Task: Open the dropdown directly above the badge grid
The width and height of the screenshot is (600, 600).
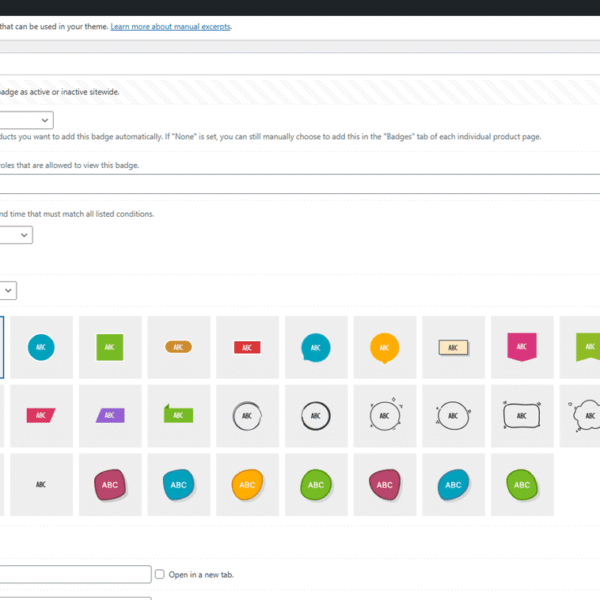Action: click(x=8, y=290)
